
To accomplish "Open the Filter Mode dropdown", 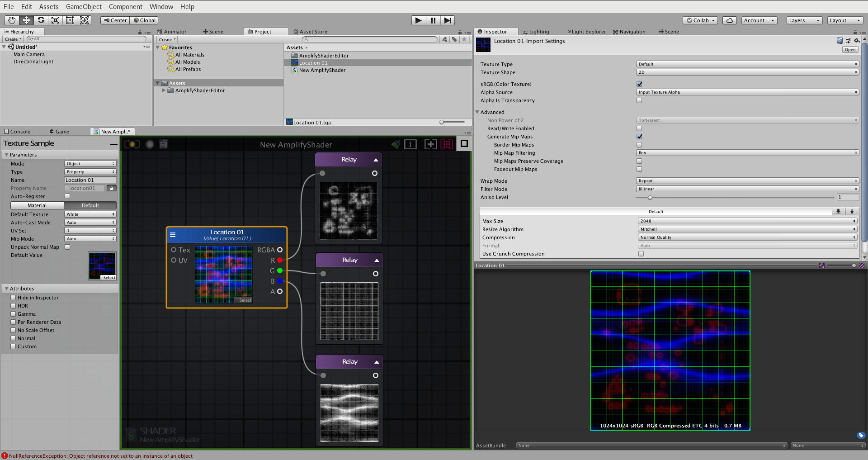I will [x=747, y=189].
